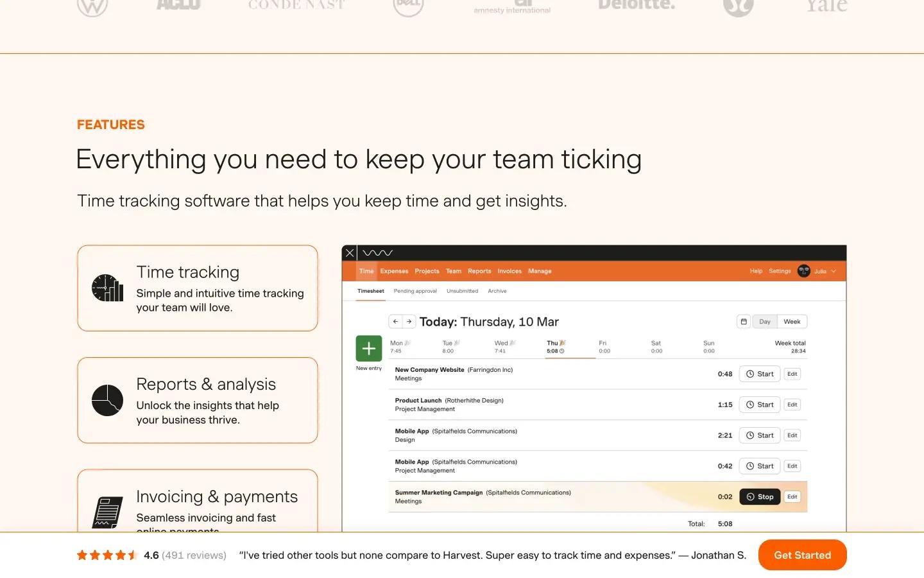Open the Invoices menu item
Image resolution: width=924 pixels, height=578 pixels.
coord(509,271)
